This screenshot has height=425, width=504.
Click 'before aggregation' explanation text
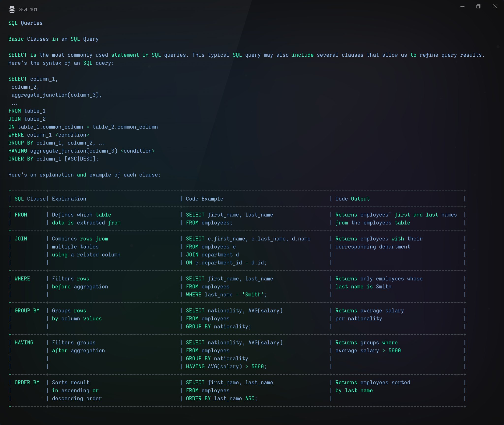coord(80,287)
